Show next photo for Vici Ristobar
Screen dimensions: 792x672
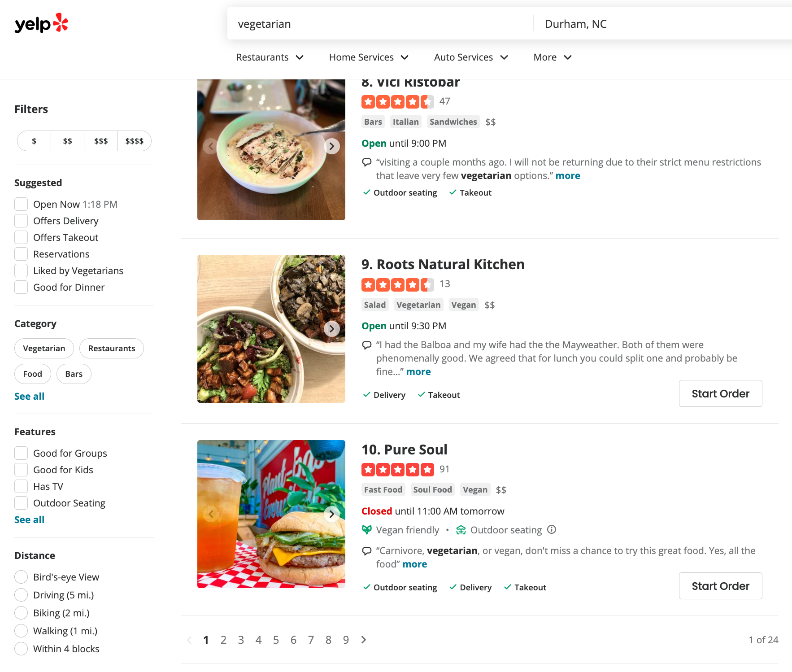point(331,146)
